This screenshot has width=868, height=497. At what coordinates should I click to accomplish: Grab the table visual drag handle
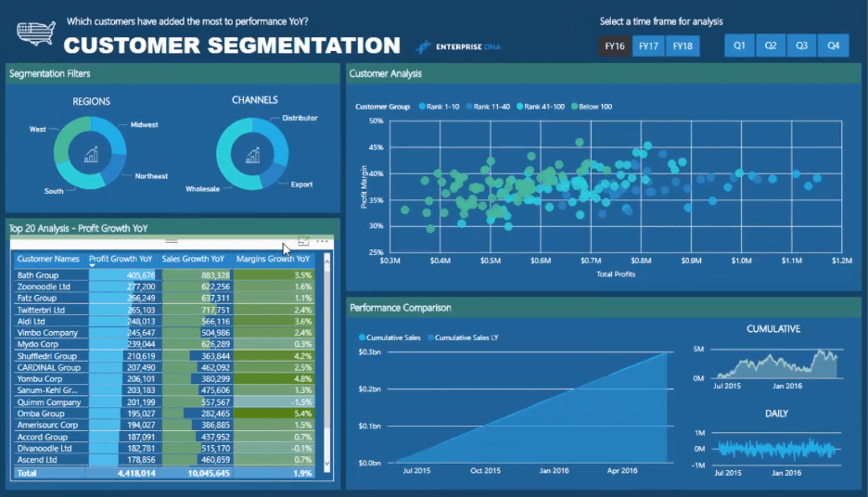[172, 241]
